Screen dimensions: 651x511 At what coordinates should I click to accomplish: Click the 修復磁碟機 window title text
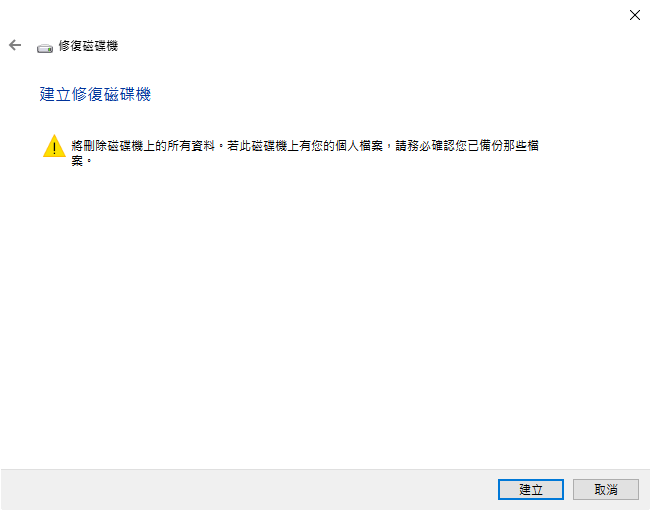(88, 46)
